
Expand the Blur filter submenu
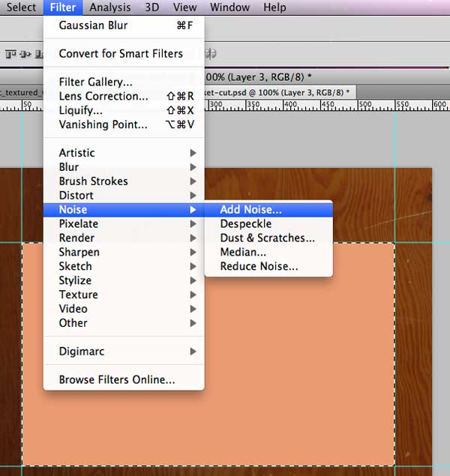(68, 167)
